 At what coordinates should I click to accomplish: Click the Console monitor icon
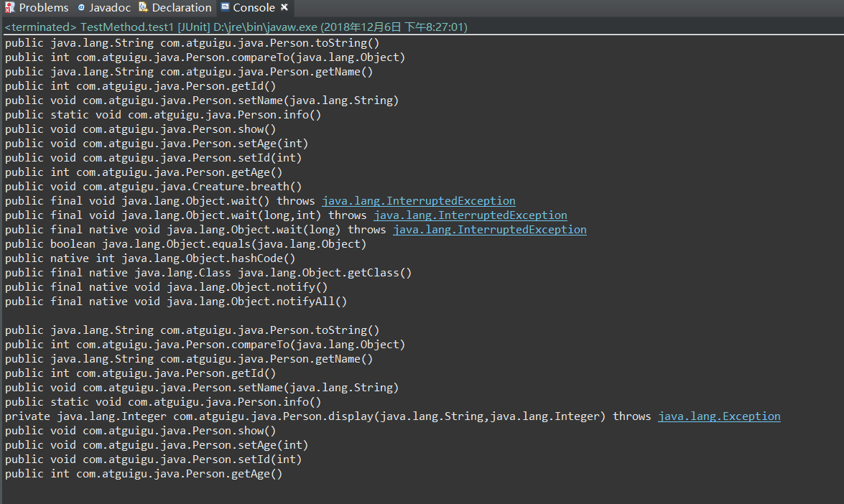(225, 7)
